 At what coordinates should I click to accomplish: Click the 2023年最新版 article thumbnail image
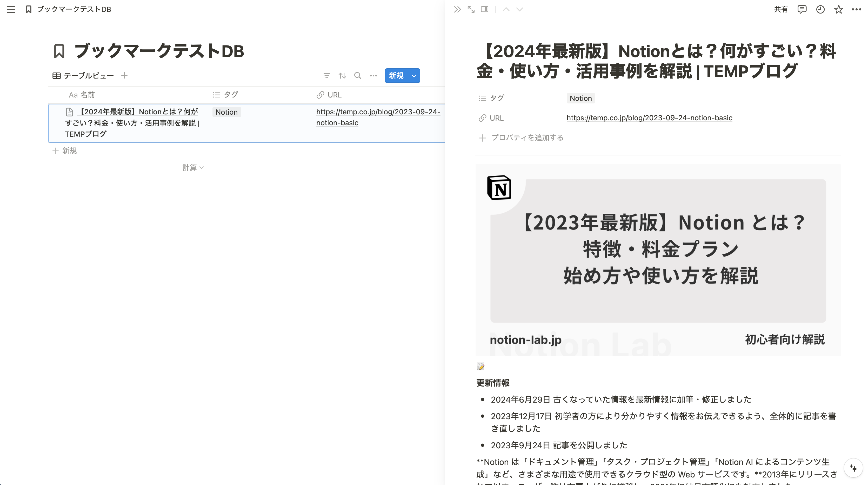click(x=658, y=260)
